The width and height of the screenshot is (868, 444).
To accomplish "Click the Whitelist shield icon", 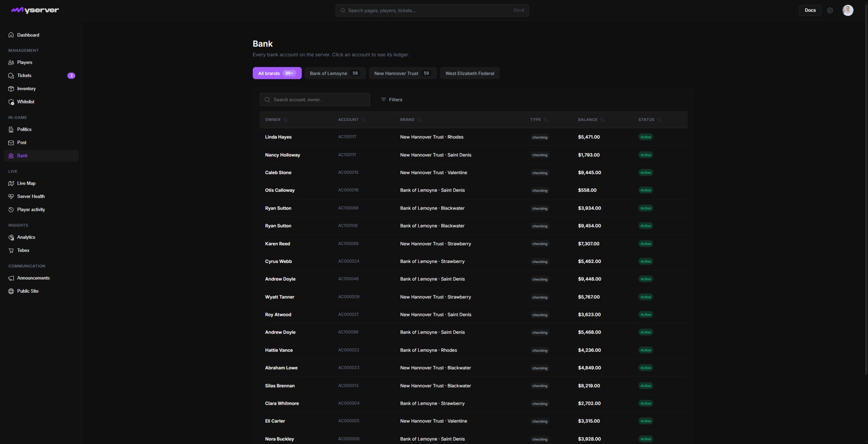I will click(11, 102).
